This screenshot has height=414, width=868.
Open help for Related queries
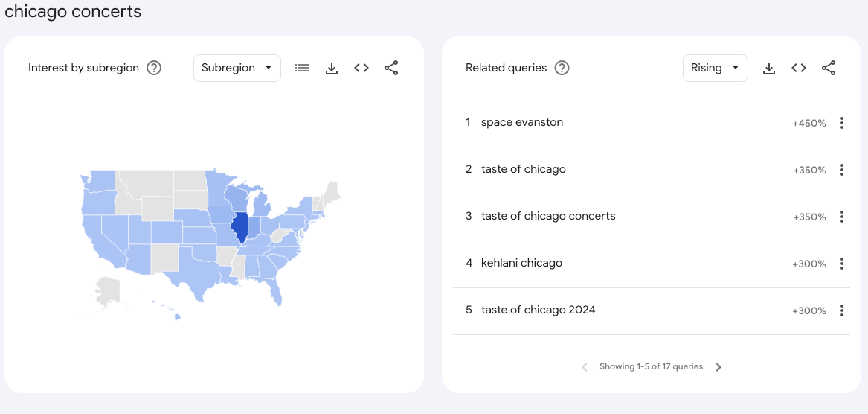(x=562, y=69)
